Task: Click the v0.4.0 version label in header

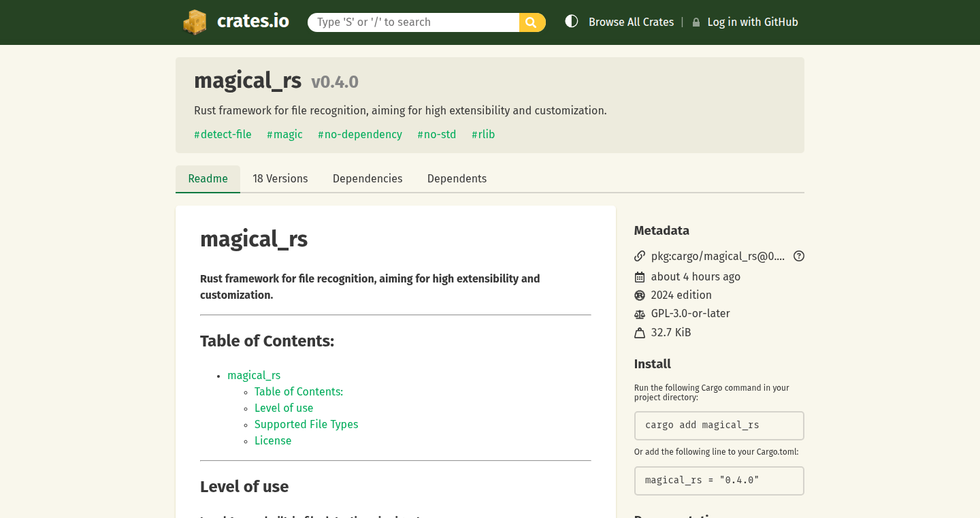Action: [335, 82]
